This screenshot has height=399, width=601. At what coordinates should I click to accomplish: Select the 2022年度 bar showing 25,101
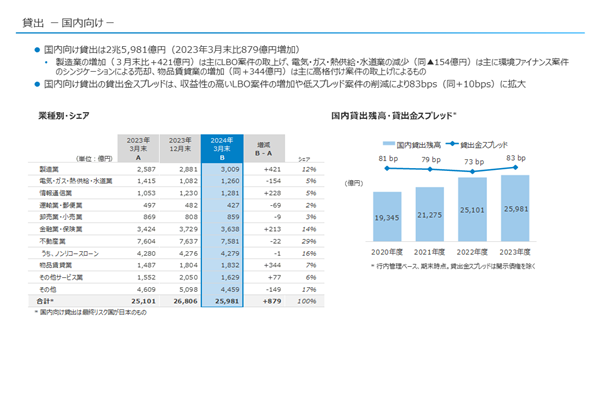(x=473, y=209)
